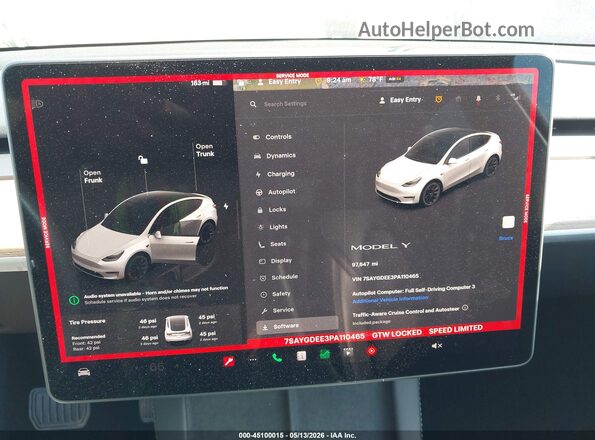
Task: Tap the charge port lightning icon
Action: [x=226, y=206]
